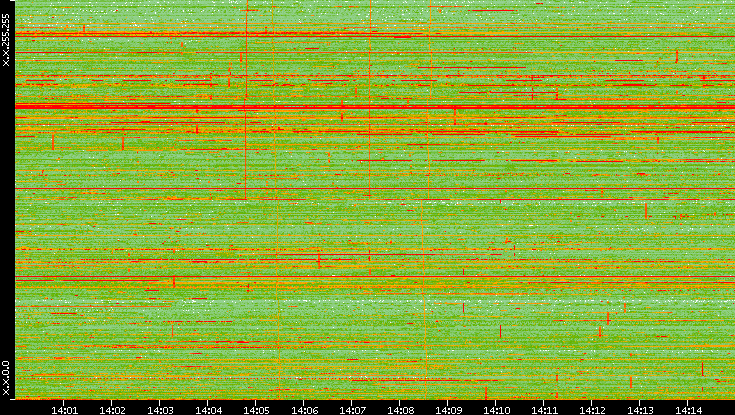
Task: Select the 14:10 time axis label
Action: pos(496,410)
